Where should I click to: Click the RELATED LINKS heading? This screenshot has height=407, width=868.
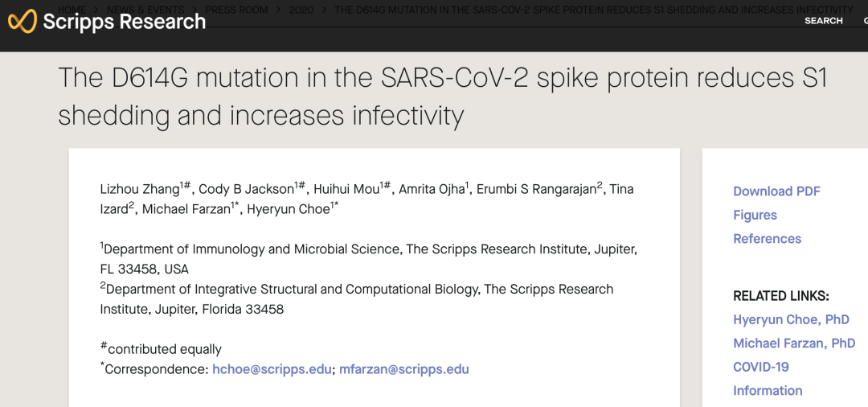[780, 296]
